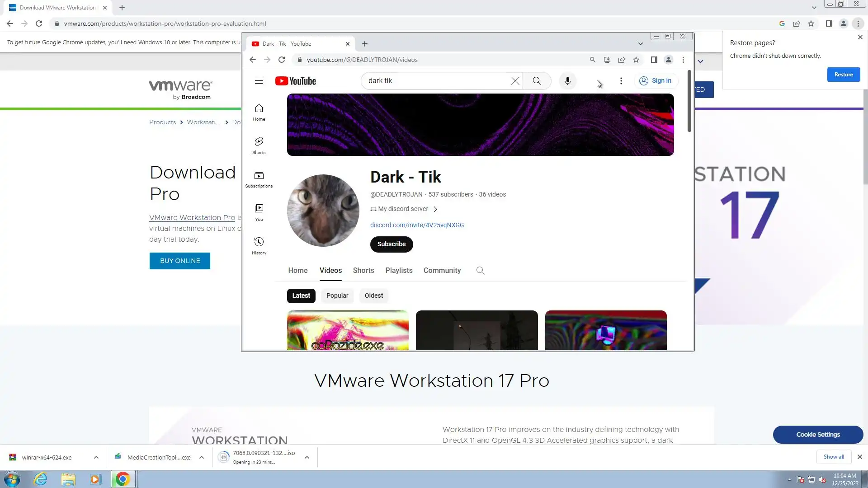868x488 pixels.
Task: Click the Subscribe button
Action: [392, 244]
